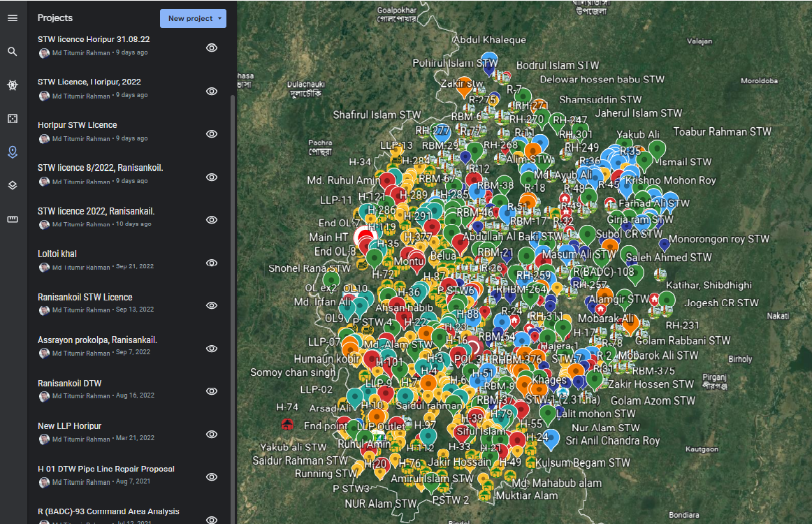Select the Projects pin icon
This screenshot has height=524, width=812.
pyautogui.click(x=13, y=152)
